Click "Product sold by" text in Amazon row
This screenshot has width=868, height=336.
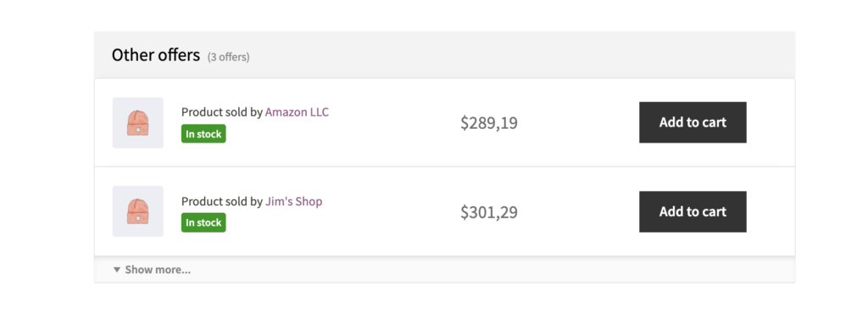221,112
